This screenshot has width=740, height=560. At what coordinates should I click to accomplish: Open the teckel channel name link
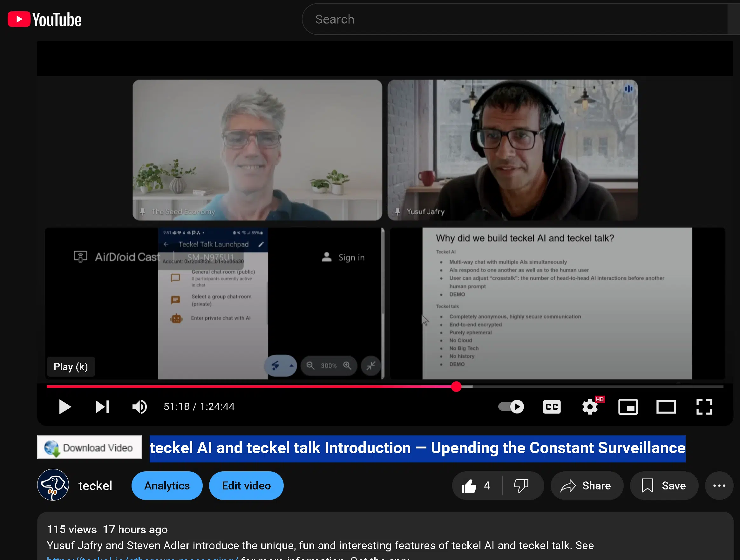tap(95, 486)
